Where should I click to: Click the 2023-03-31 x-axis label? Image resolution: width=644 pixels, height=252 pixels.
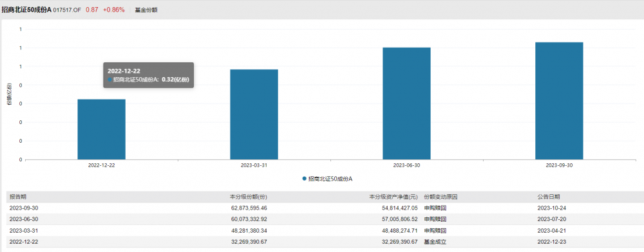[x=254, y=166]
